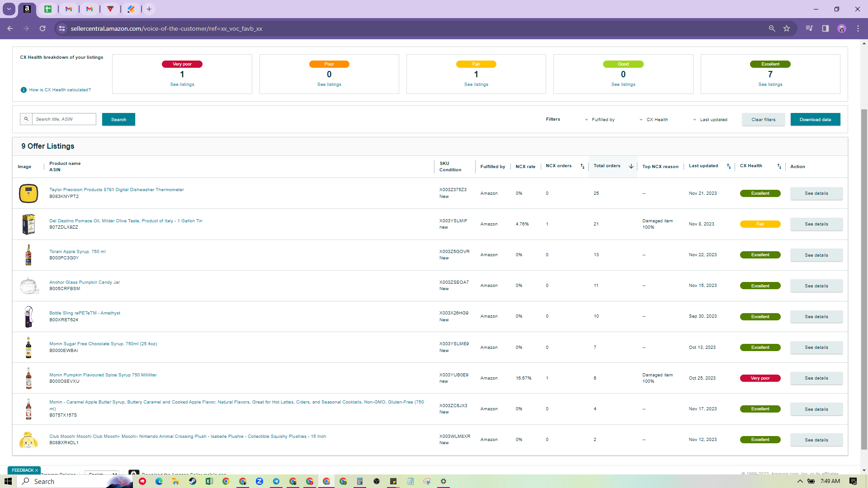Bookmark this page with the star icon
Image resolution: width=868 pixels, height=488 pixels.
787,28
